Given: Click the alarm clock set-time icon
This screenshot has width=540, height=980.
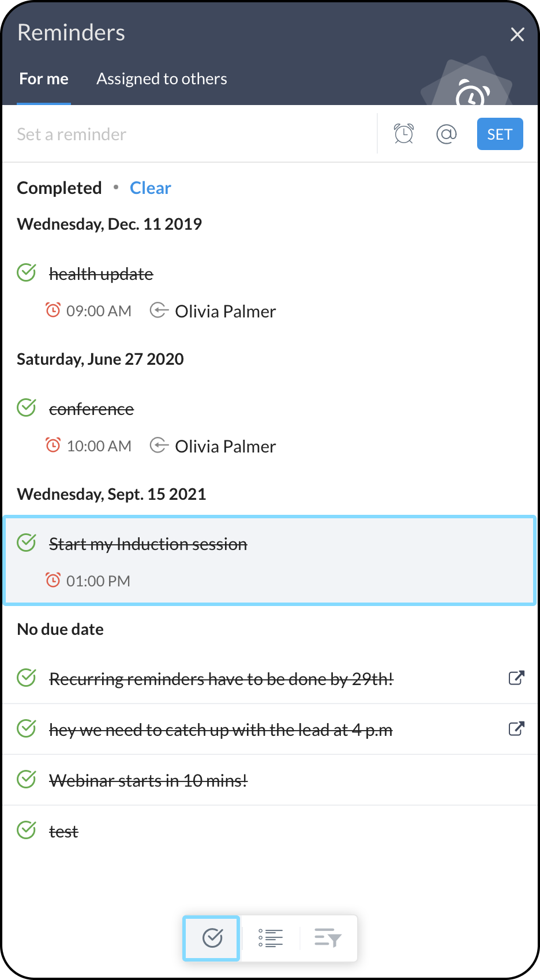Looking at the screenshot, I should pos(404,134).
